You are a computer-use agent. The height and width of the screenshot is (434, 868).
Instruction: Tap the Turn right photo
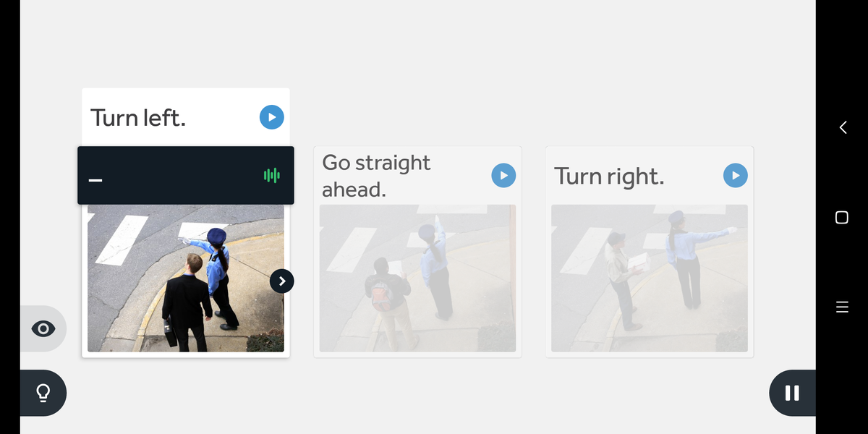coord(649,278)
